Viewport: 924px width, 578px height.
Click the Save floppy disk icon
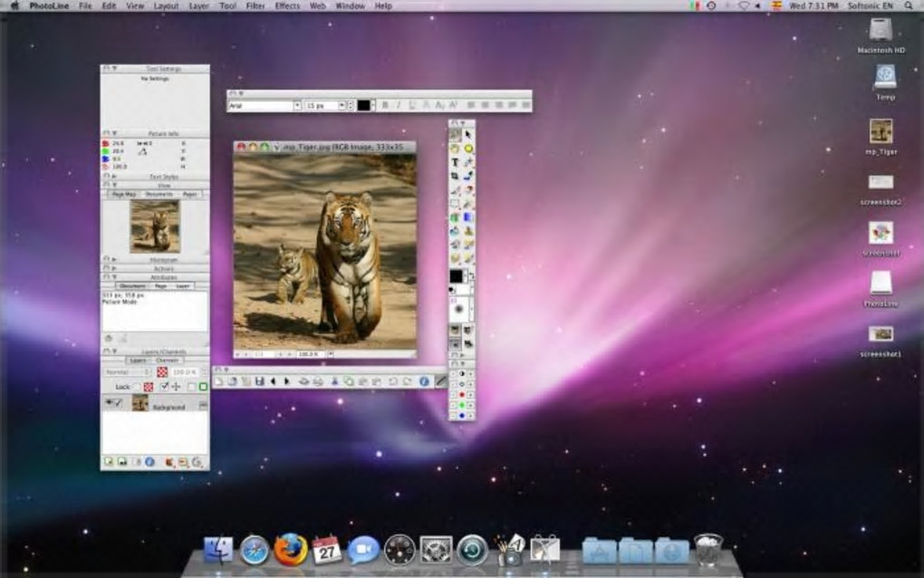coord(259,381)
